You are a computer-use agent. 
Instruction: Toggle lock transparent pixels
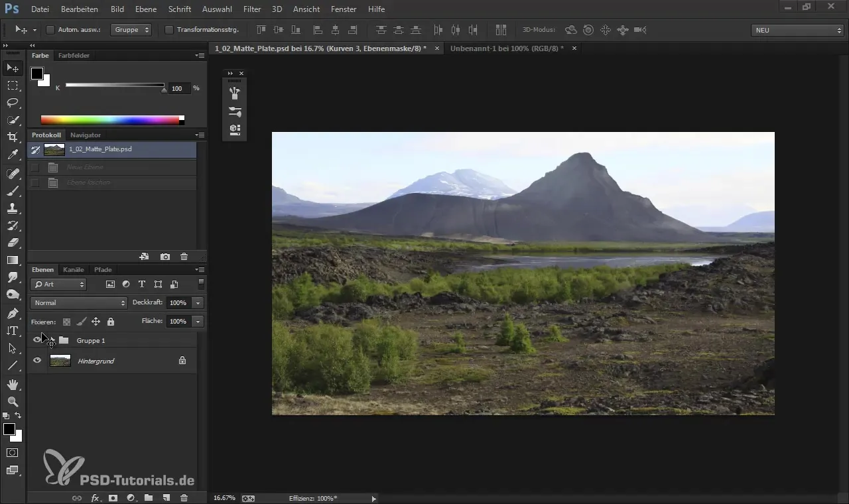[x=66, y=322]
